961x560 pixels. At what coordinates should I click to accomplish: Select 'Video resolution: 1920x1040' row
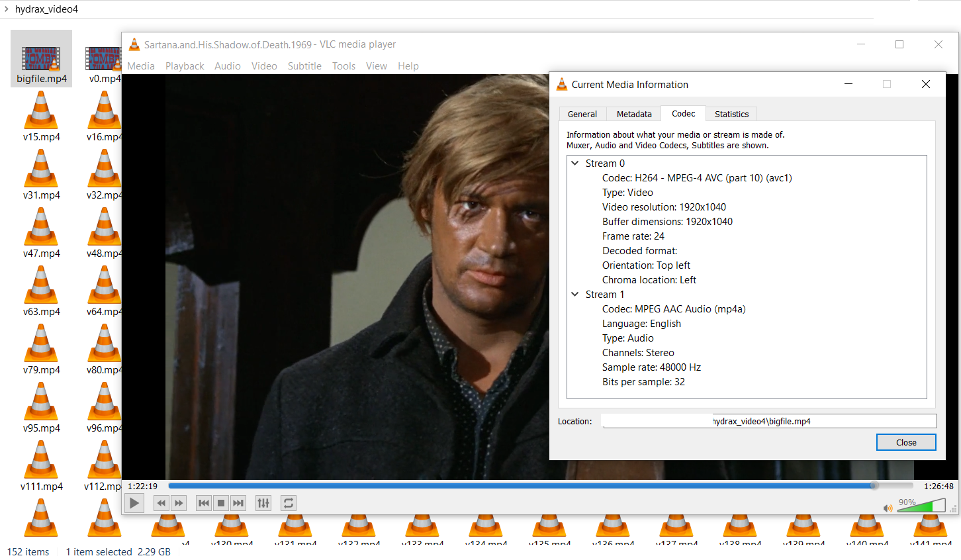[x=664, y=207]
